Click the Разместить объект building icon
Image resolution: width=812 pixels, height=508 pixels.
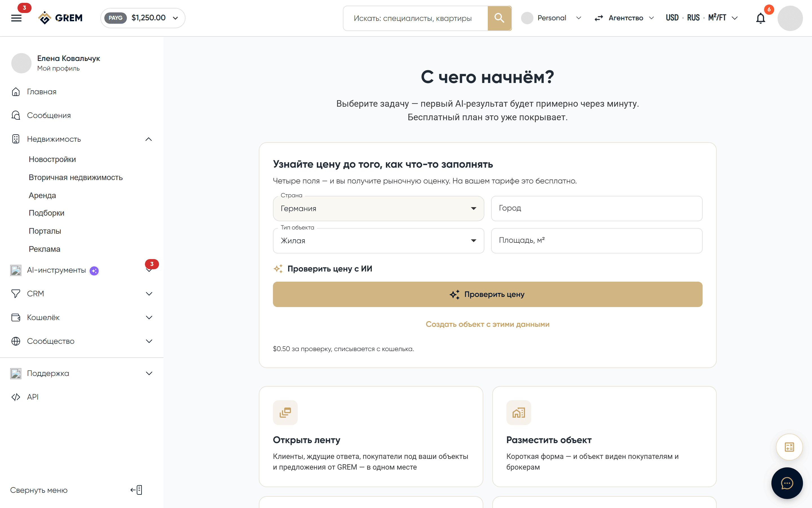[x=519, y=413]
